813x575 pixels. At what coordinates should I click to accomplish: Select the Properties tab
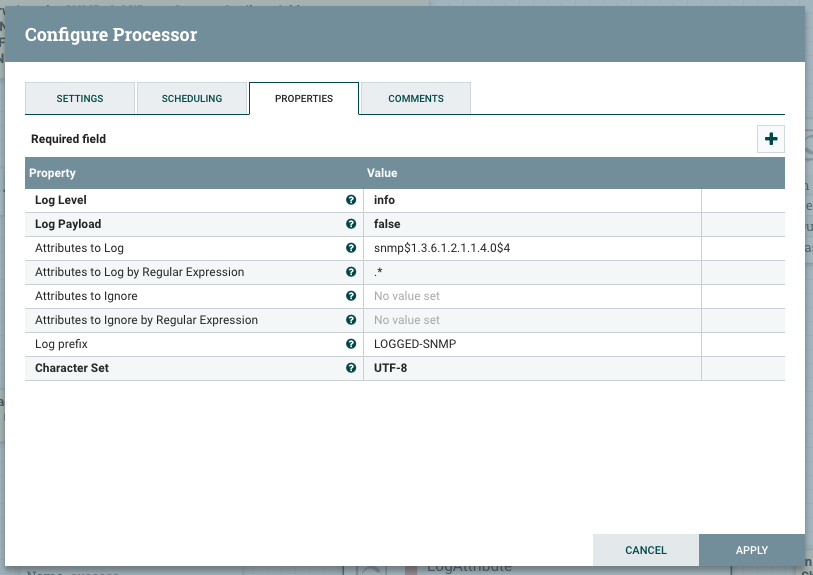coord(304,99)
